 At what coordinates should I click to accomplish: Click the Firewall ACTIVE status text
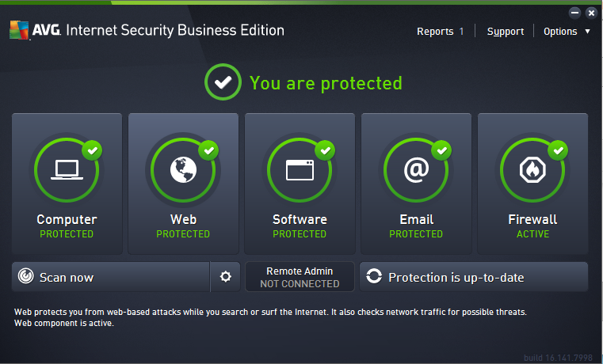pos(532,234)
